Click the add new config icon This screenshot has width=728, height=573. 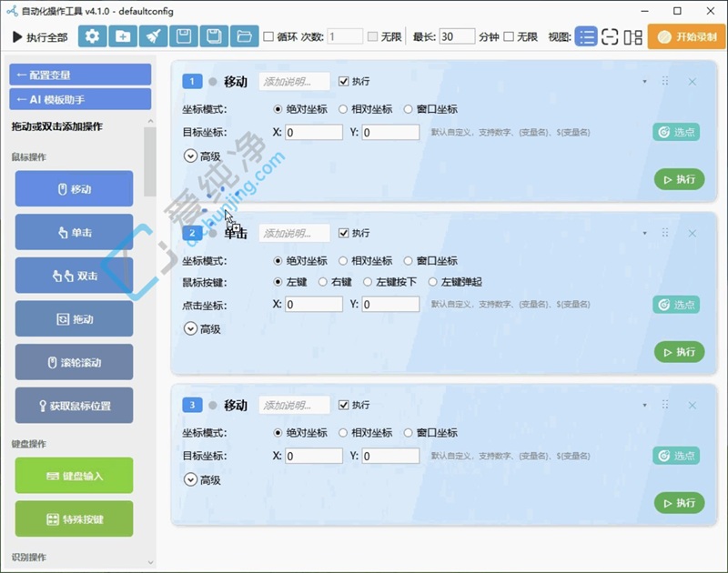[x=123, y=36]
